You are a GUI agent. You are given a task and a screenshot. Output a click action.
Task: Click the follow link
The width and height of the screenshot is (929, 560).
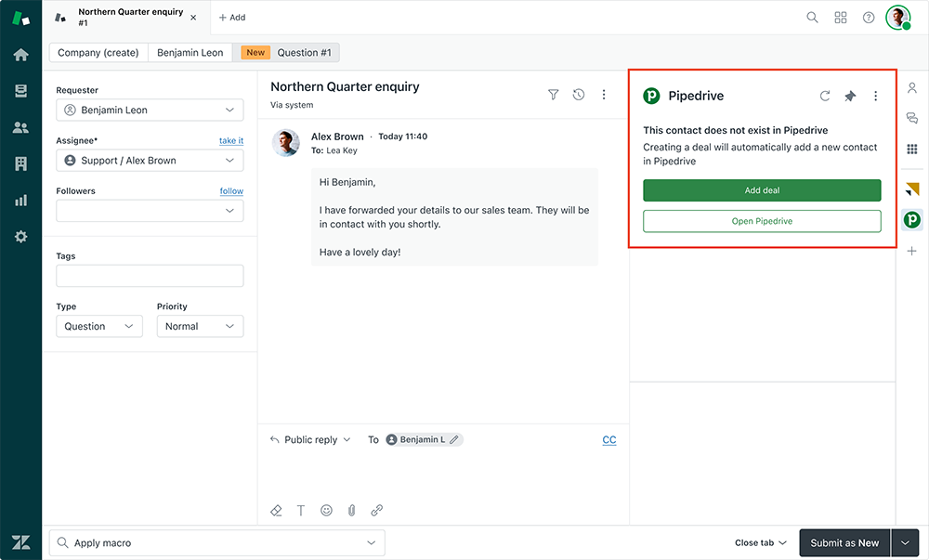(x=231, y=191)
